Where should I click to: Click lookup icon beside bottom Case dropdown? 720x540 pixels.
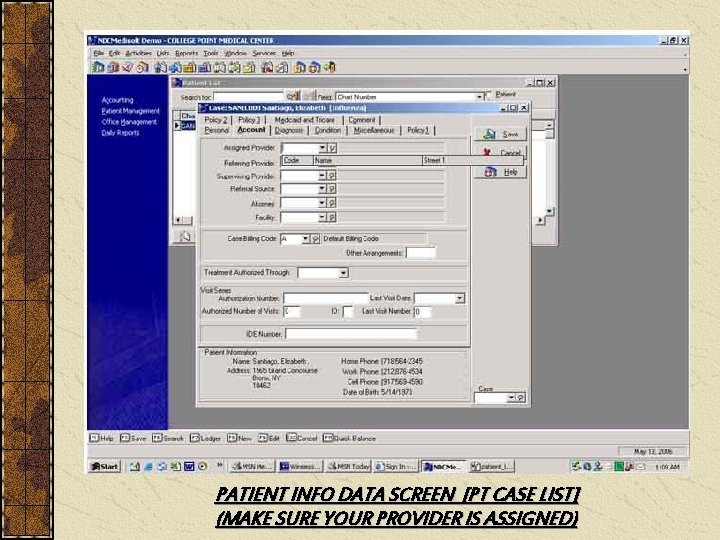(521, 398)
